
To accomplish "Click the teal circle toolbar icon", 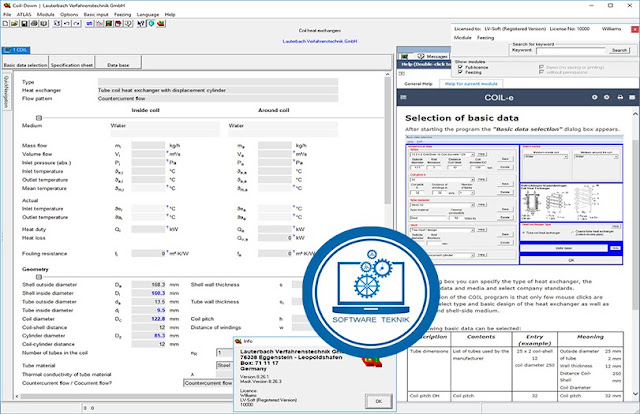I will [151, 24].
